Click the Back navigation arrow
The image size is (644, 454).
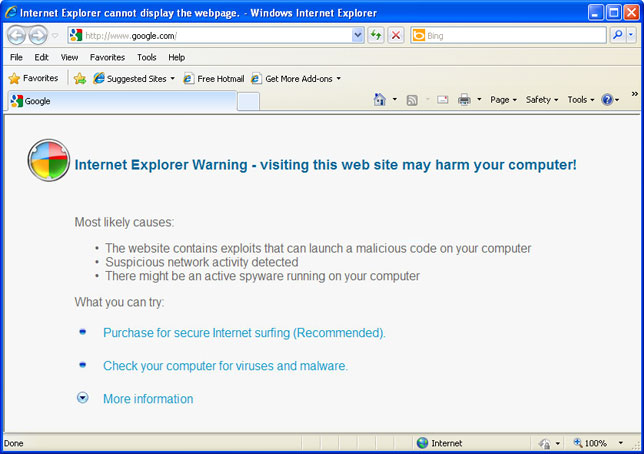pyautogui.click(x=17, y=35)
